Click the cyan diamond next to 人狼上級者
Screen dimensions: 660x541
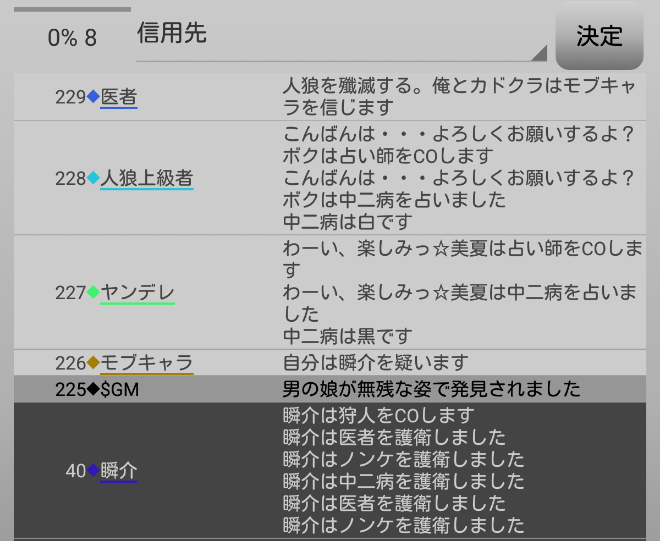point(93,178)
